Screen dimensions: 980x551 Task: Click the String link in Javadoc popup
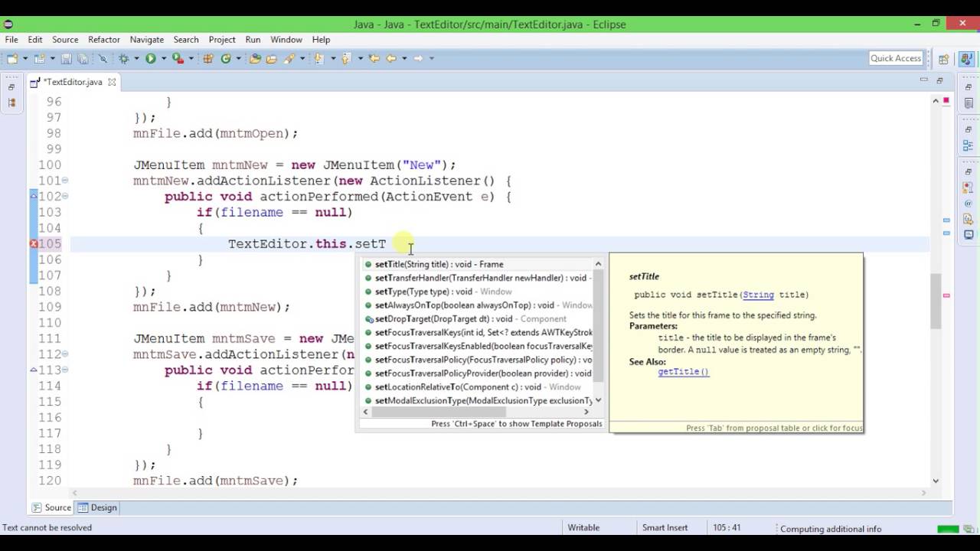tap(758, 295)
